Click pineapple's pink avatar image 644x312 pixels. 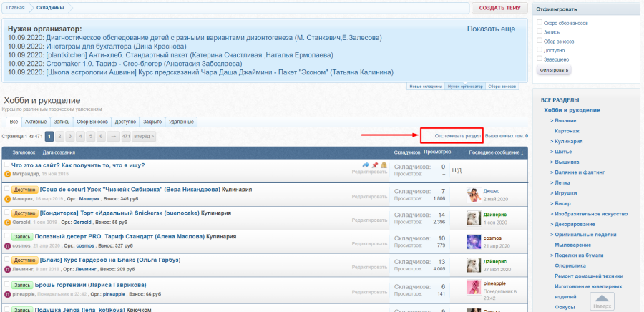point(473,288)
